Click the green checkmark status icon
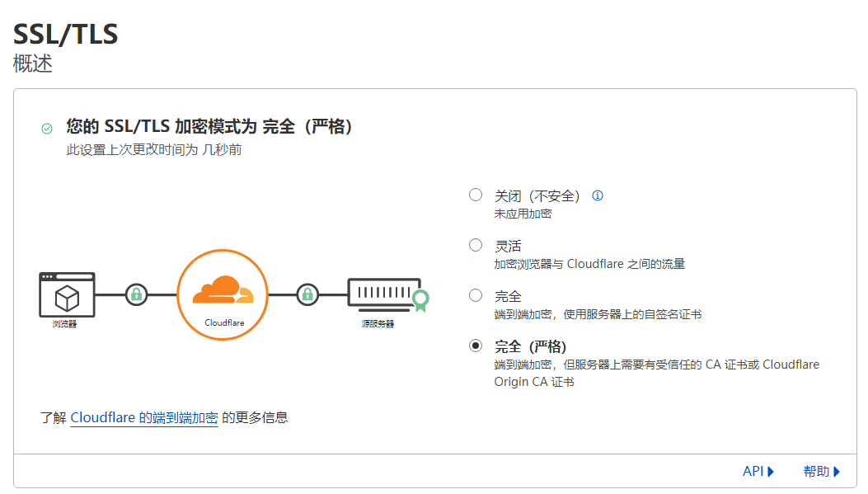 point(47,129)
